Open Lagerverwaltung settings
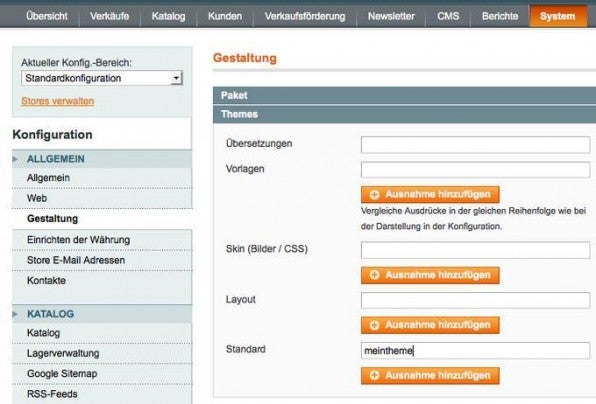The width and height of the screenshot is (596, 404). 102,353
